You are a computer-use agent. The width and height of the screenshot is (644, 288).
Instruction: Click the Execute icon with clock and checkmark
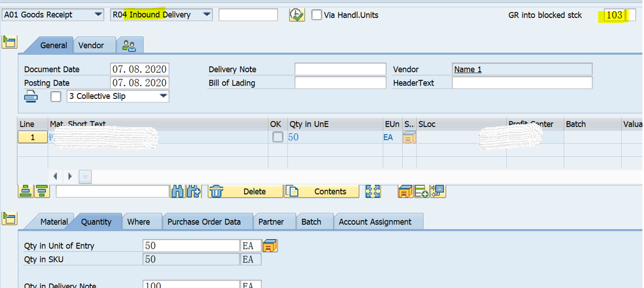pyautogui.click(x=296, y=15)
